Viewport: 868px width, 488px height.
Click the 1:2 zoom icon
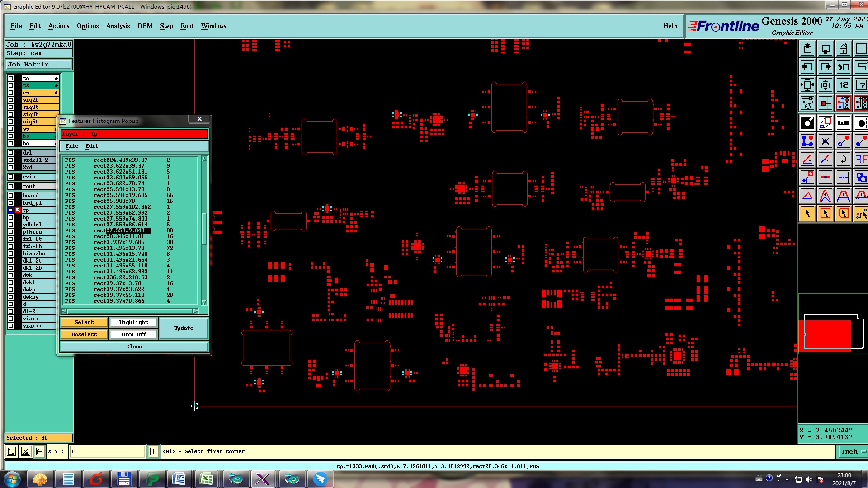(x=843, y=85)
